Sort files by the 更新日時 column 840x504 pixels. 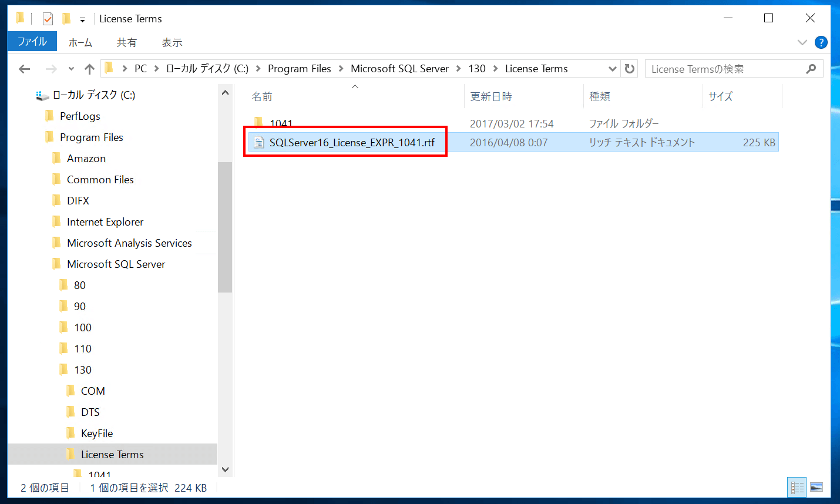point(490,96)
